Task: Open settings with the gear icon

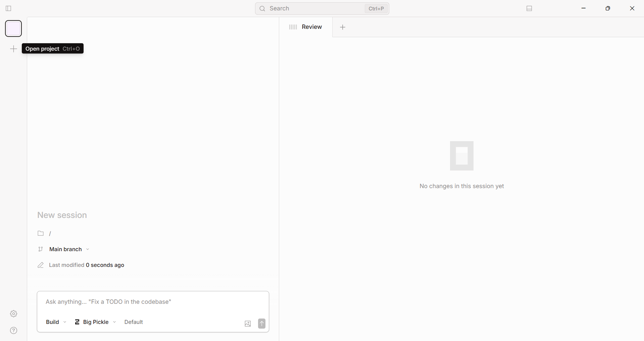Action: (x=13, y=314)
